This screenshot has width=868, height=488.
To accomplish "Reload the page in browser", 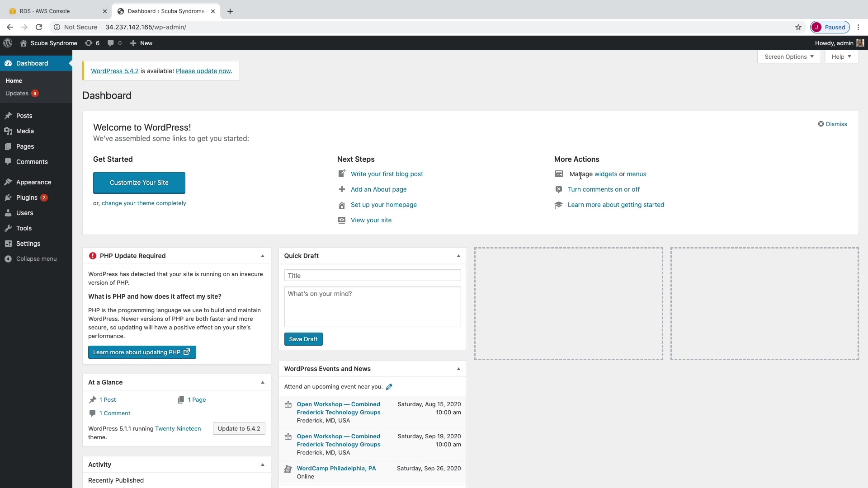I will click(x=39, y=27).
